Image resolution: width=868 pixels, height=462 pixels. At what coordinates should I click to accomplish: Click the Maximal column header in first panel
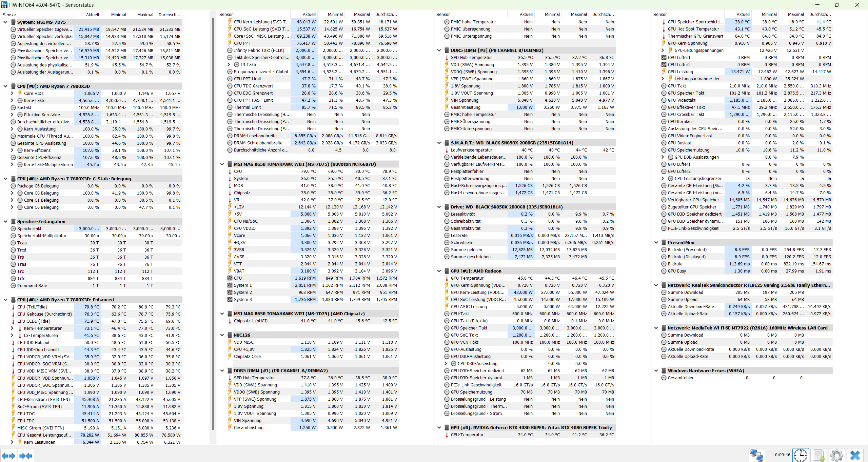pos(145,15)
